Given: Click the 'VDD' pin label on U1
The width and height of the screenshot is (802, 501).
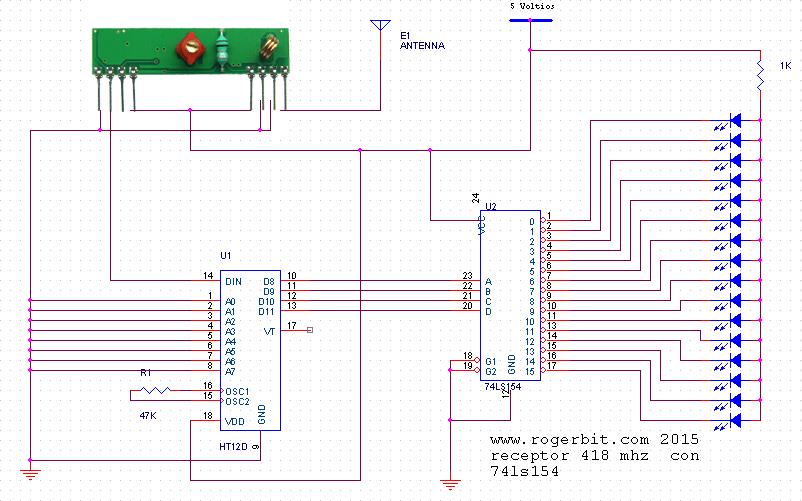Looking at the screenshot, I should pos(234,422).
